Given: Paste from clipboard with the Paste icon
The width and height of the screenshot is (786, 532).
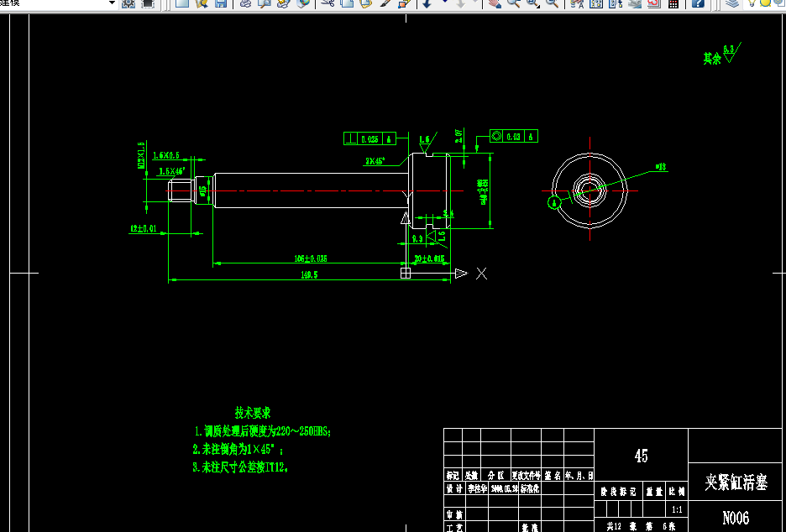Looking at the screenshot, I should 366,3.
